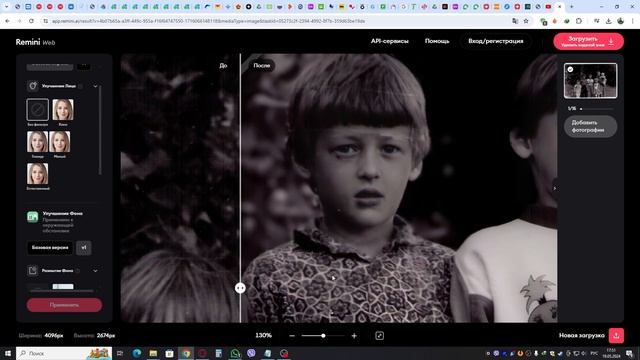Bookmark this page with the star icon

(x=526, y=21)
